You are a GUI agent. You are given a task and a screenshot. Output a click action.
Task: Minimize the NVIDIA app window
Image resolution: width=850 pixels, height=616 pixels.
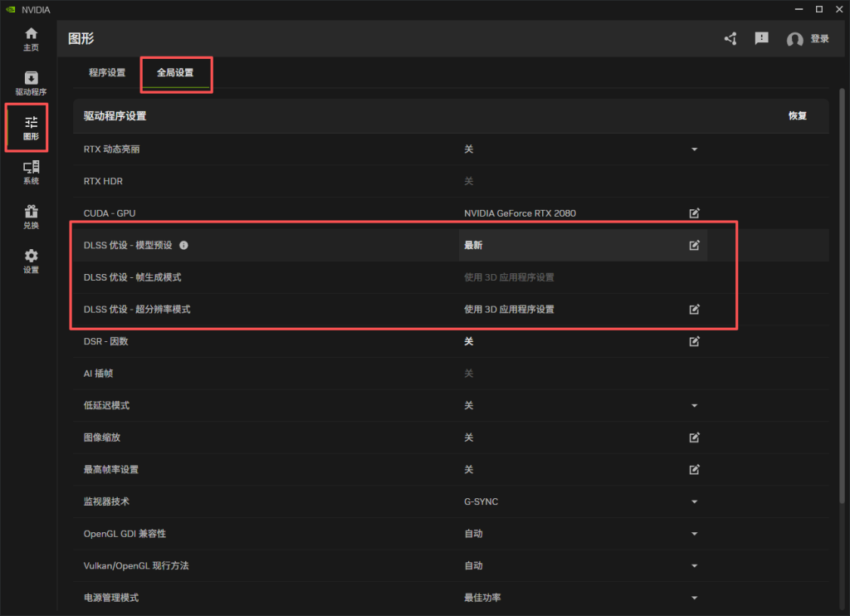pos(799,9)
